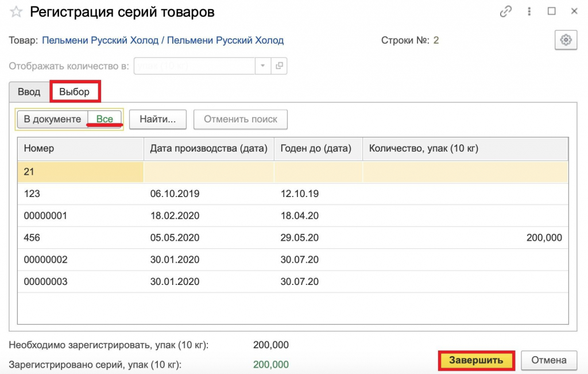Expand the quantity unit dropdown arrow

[263, 66]
